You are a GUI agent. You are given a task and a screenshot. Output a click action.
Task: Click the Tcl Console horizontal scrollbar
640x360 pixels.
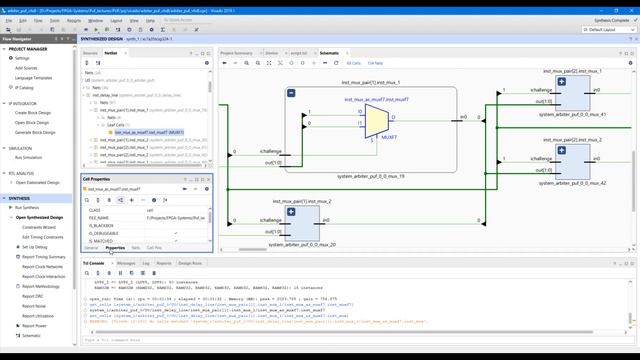pos(344,332)
